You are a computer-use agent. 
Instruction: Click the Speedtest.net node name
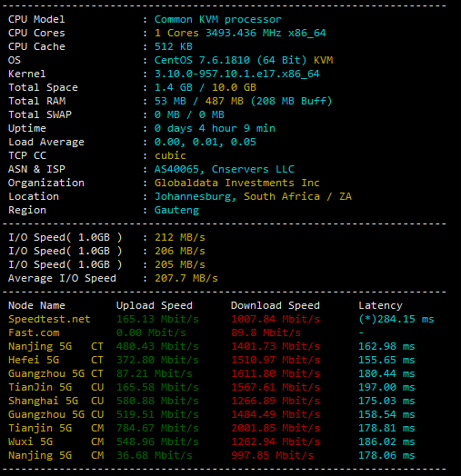point(49,319)
